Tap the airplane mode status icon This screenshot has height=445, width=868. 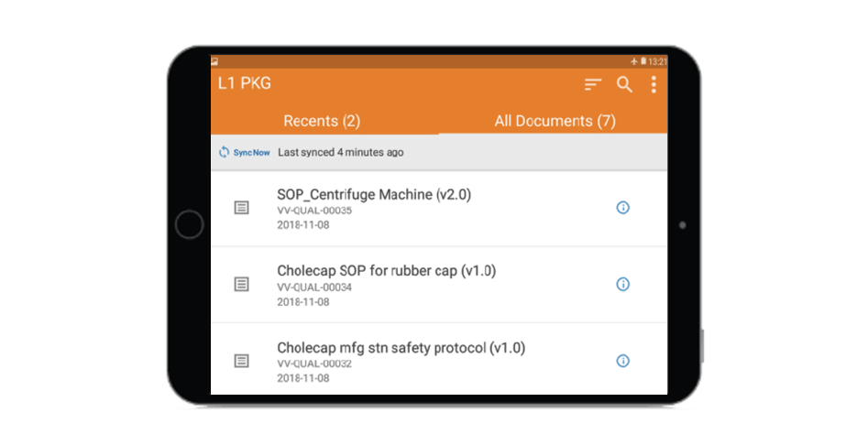633,61
